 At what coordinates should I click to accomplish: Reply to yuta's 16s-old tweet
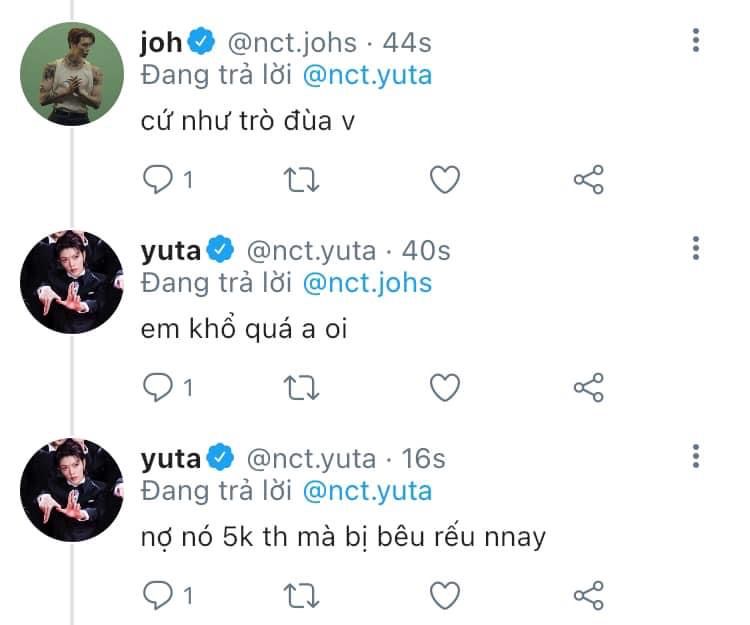158,595
